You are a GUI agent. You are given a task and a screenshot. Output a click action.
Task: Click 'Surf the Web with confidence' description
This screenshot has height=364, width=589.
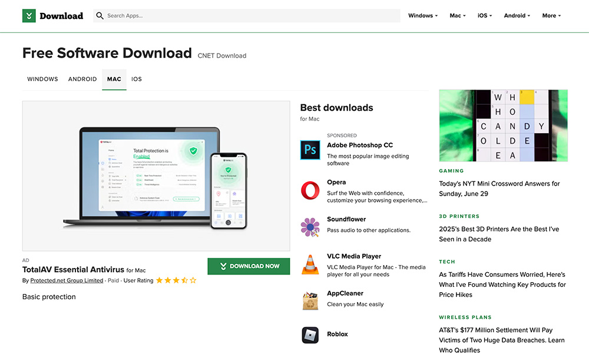coord(377,197)
